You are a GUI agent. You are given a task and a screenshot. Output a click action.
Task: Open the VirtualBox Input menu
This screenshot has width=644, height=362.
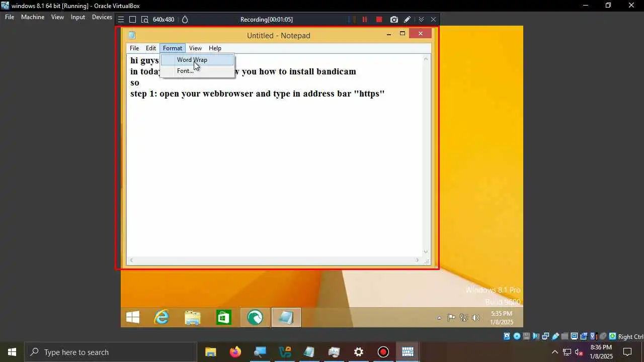pos(78,17)
